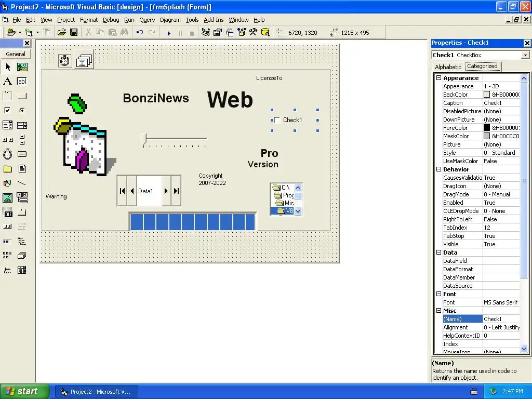The height and width of the screenshot is (399, 532).
Task: Collapse the Behavior property category
Action: (x=438, y=169)
